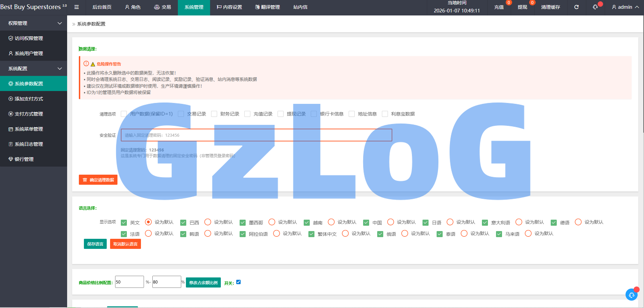Open the customer service headset icon in header
Viewport: 644px width, 308px height.
595,7
